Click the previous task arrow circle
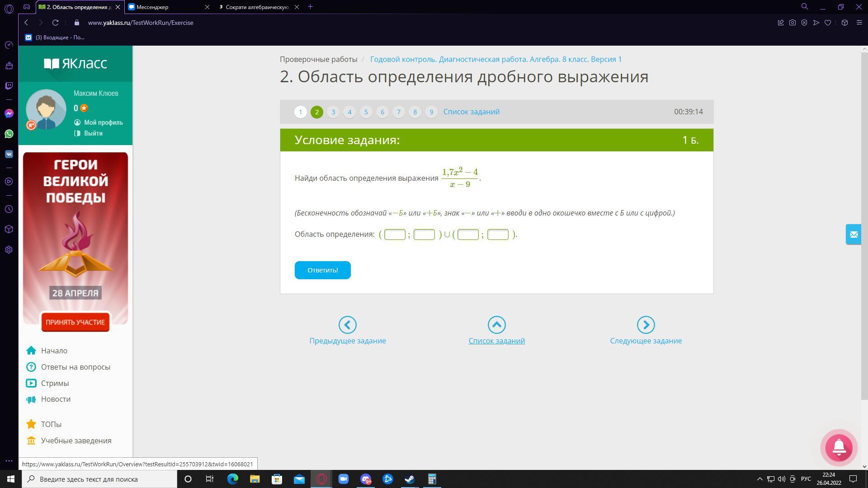 [347, 325]
